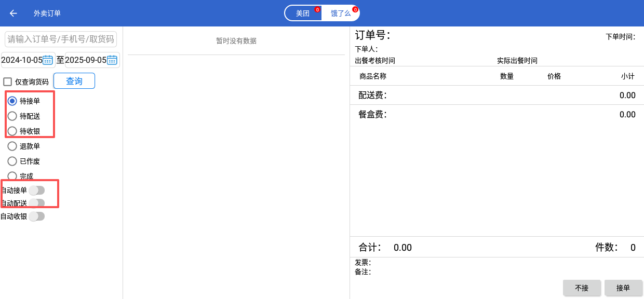Click the 配送费 label
This screenshot has width=644, height=299.
coord(372,96)
